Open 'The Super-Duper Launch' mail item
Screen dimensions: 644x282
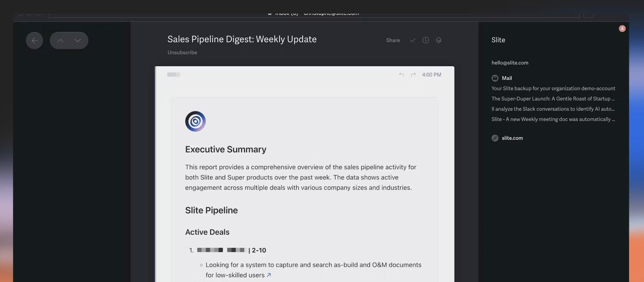coord(553,99)
